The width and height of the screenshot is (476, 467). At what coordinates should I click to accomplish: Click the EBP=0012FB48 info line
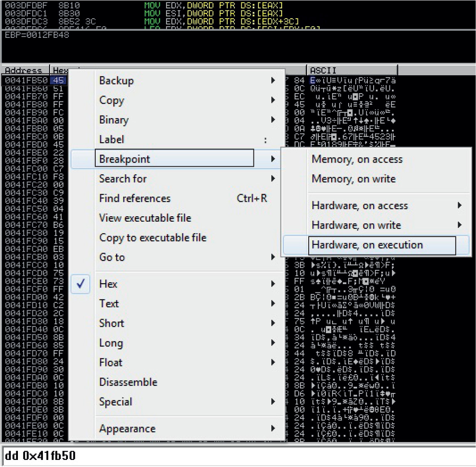pos(37,35)
